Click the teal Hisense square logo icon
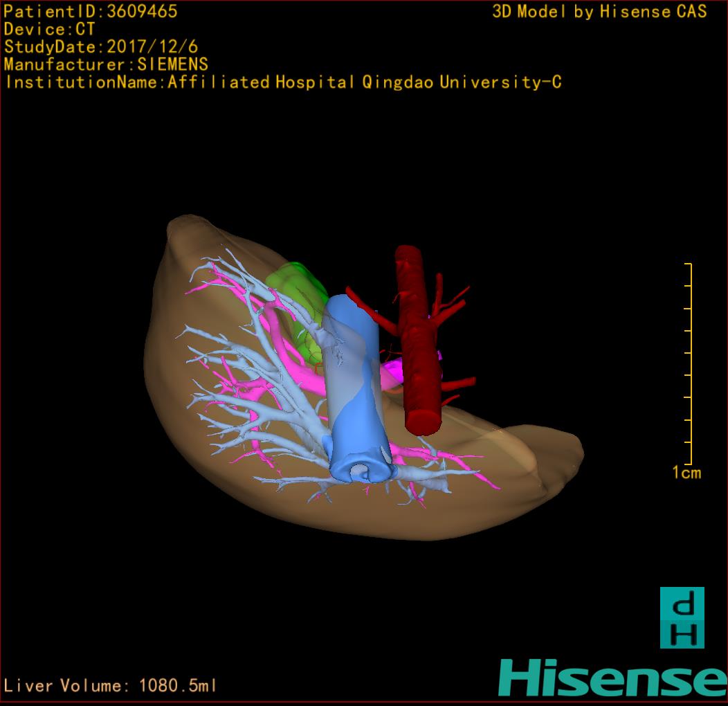 [682, 617]
